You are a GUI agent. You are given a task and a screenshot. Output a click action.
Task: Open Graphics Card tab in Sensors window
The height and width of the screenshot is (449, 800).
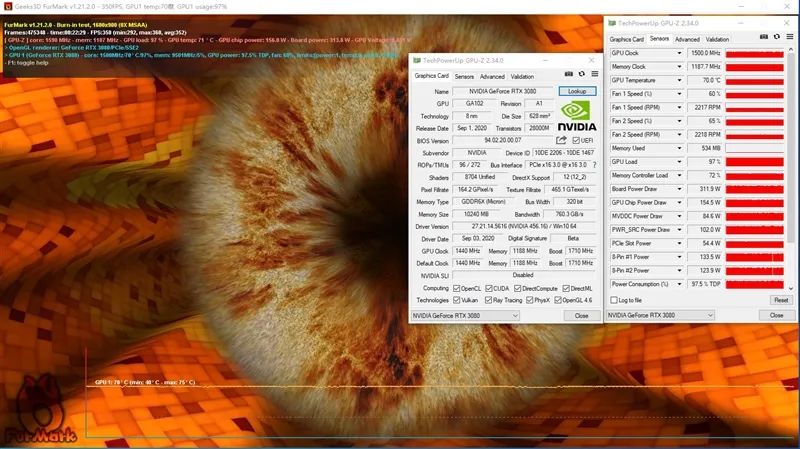coord(627,39)
